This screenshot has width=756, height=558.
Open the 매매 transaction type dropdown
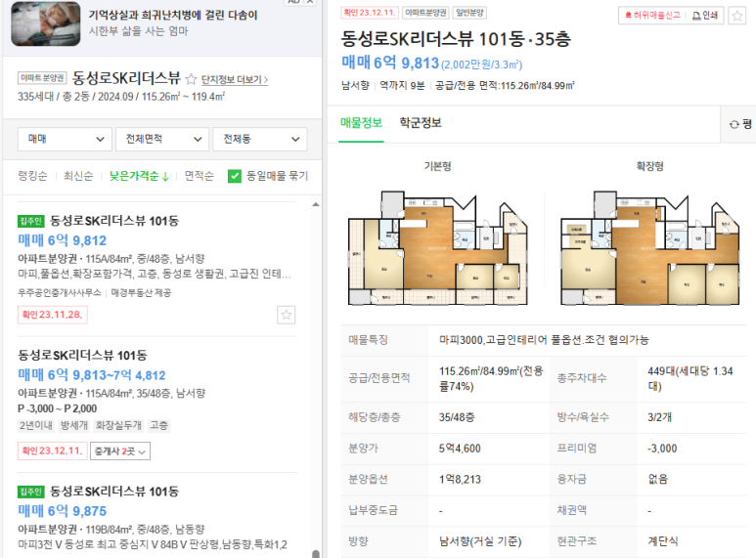tap(66, 140)
